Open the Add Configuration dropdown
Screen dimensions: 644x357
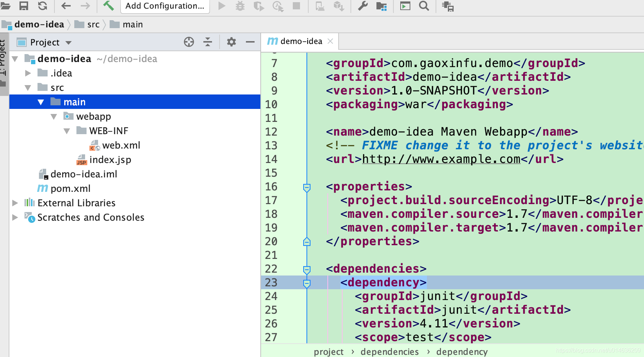[x=165, y=6]
